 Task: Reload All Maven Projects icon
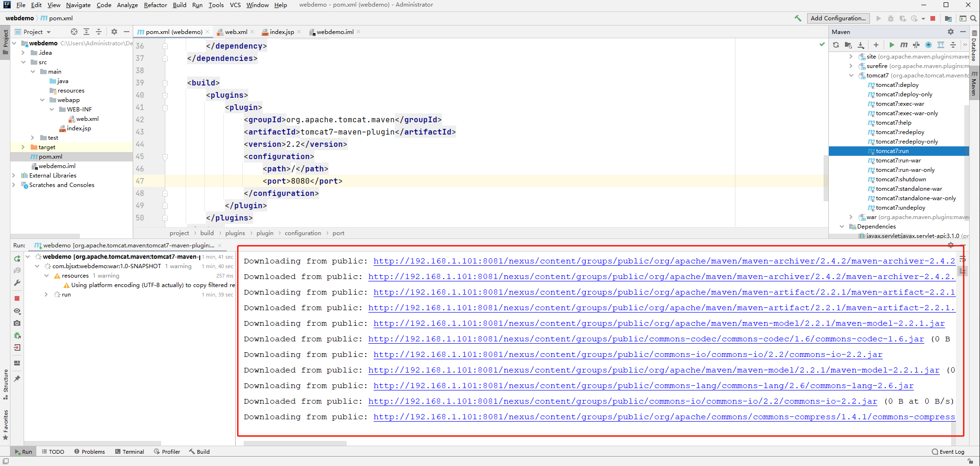(x=836, y=45)
